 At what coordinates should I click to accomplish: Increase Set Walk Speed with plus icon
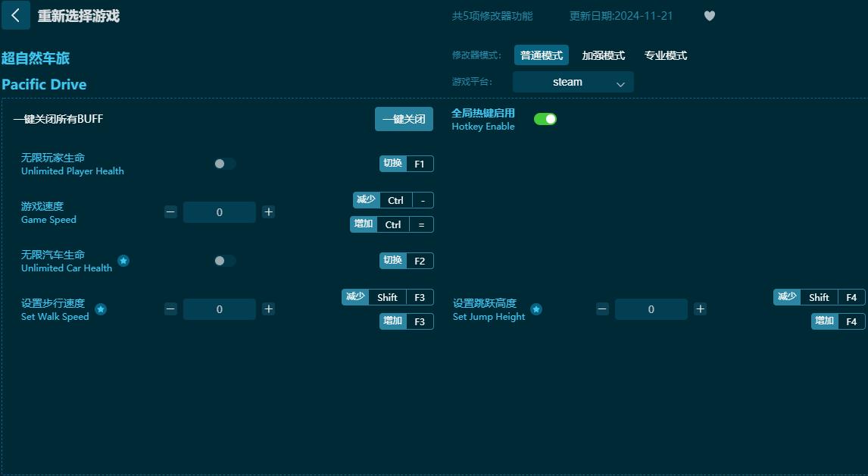tap(268, 309)
